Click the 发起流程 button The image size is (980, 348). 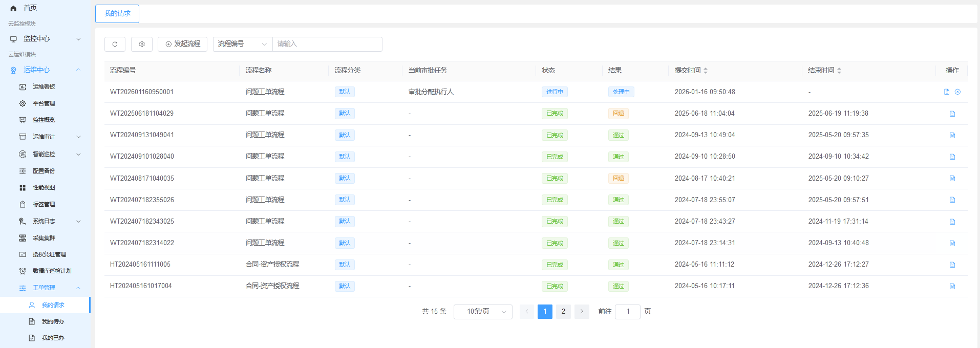[x=183, y=44]
